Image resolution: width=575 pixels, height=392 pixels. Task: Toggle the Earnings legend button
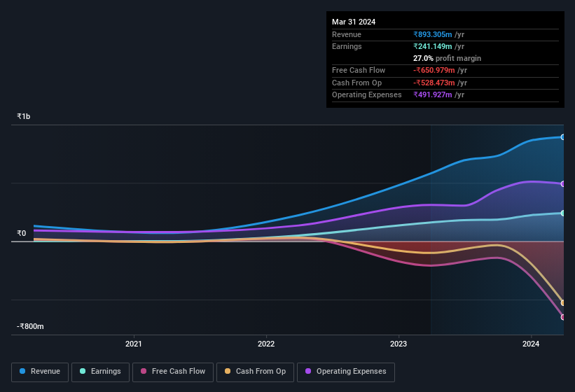pyautogui.click(x=100, y=372)
